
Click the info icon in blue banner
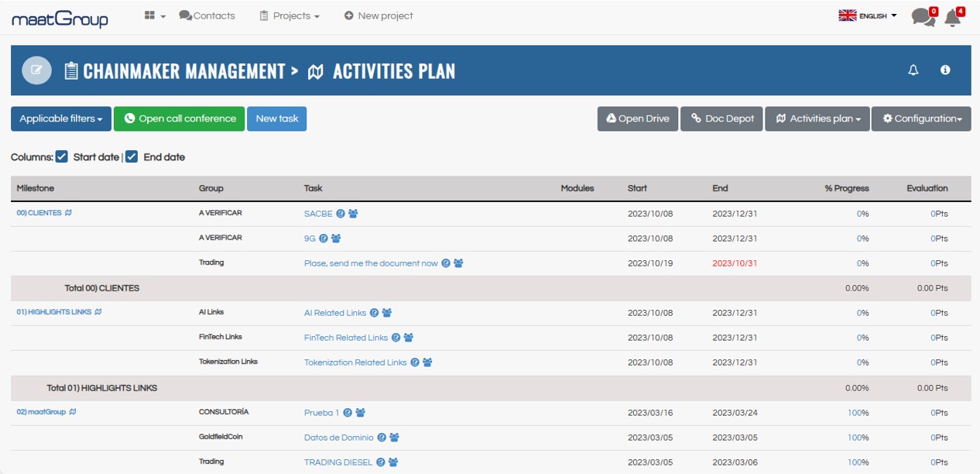[x=945, y=70]
